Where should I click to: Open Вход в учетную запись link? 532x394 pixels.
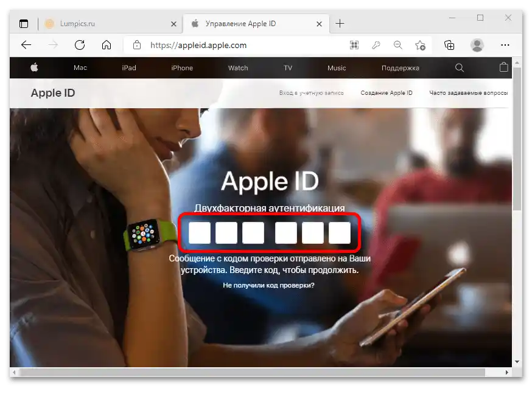pyautogui.click(x=312, y=93)
